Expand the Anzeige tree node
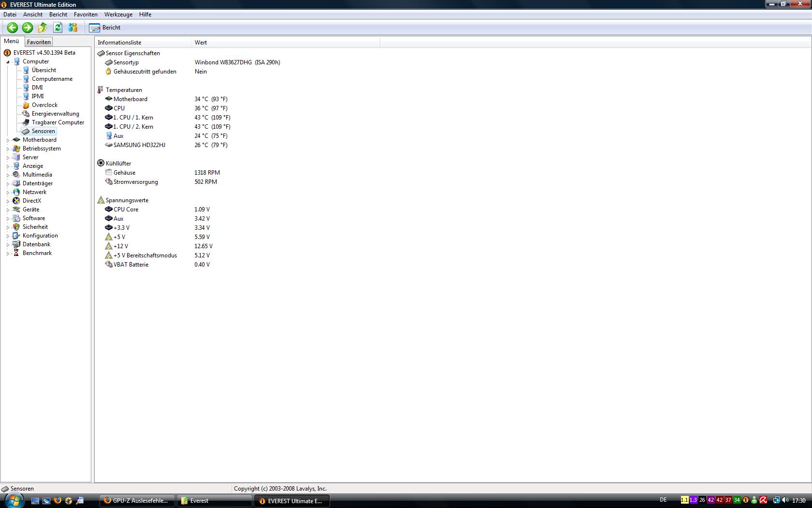The width and height of the screenshot is (812, 508). click(x=8, y=166)
